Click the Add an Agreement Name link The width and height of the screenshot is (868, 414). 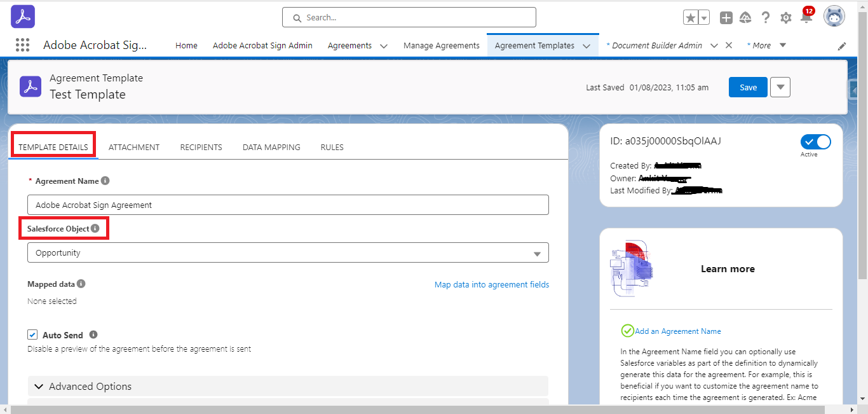(x=678, y=331)
